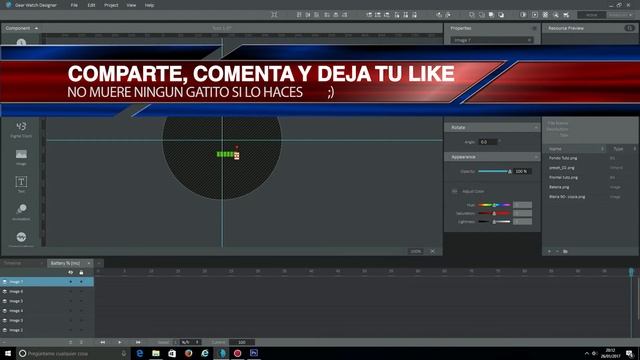This screenshot has height=360, width=640.
Task: Add a new resource with plus icon
Action: coord(549,251)
